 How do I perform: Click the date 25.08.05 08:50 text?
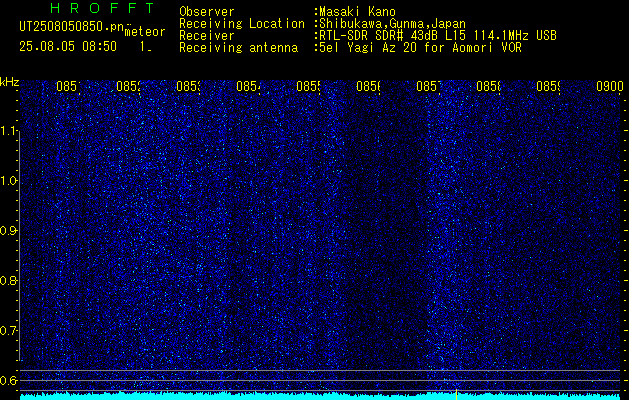[x=68, y=46]
